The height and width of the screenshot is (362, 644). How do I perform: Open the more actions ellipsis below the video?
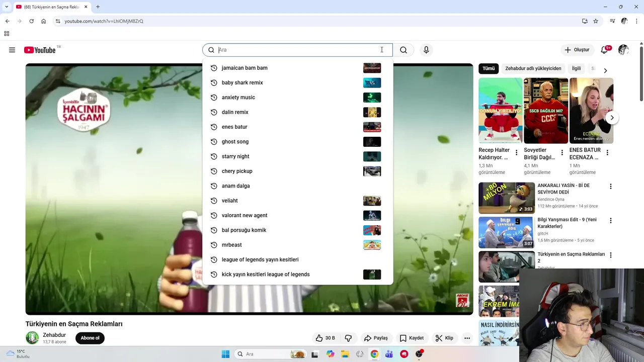point(467,338)
